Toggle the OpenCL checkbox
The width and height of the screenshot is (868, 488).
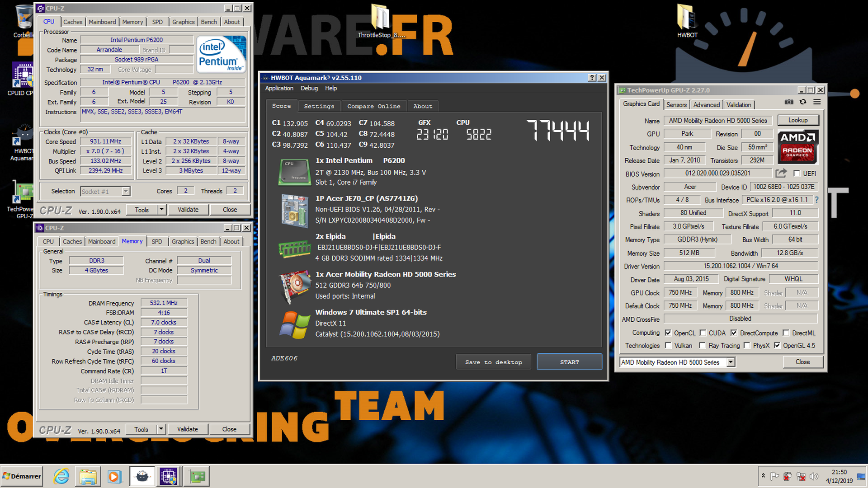tap(668, 333)
